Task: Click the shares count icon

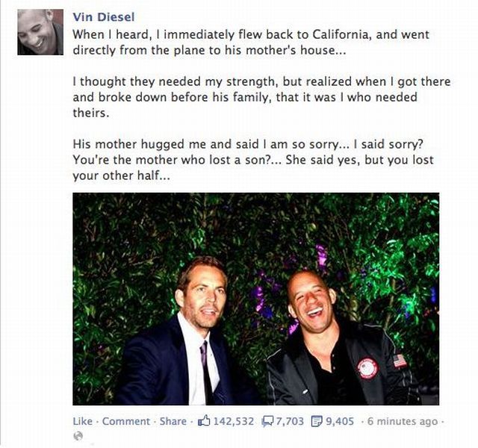Action: tap(317, 421)
